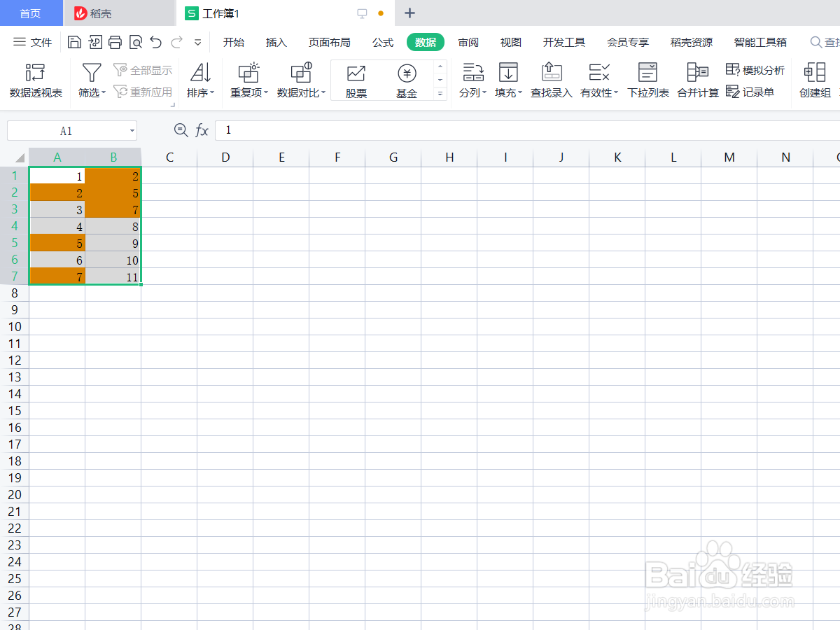The image size is (840, 630).
Task: Click the 全部显示 button
Action: (x=143, y=71)
